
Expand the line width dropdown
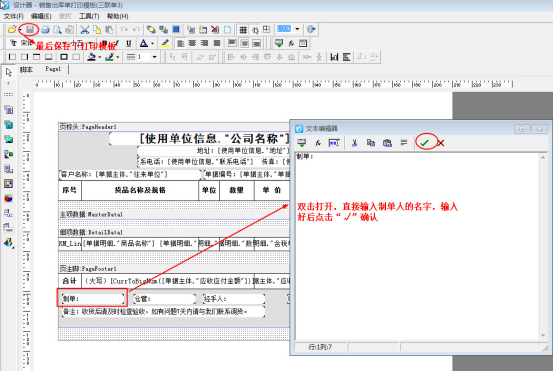point(154,57)
